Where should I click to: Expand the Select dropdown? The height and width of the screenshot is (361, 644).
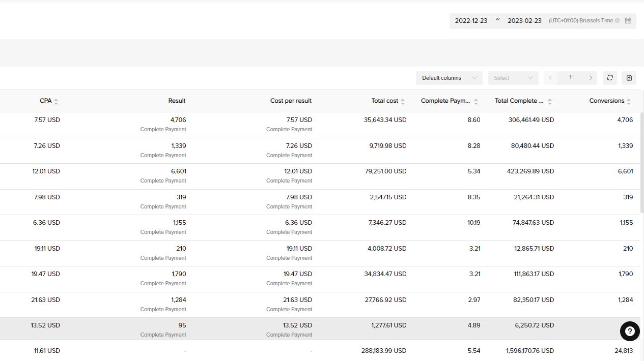(x=513, y=78)
